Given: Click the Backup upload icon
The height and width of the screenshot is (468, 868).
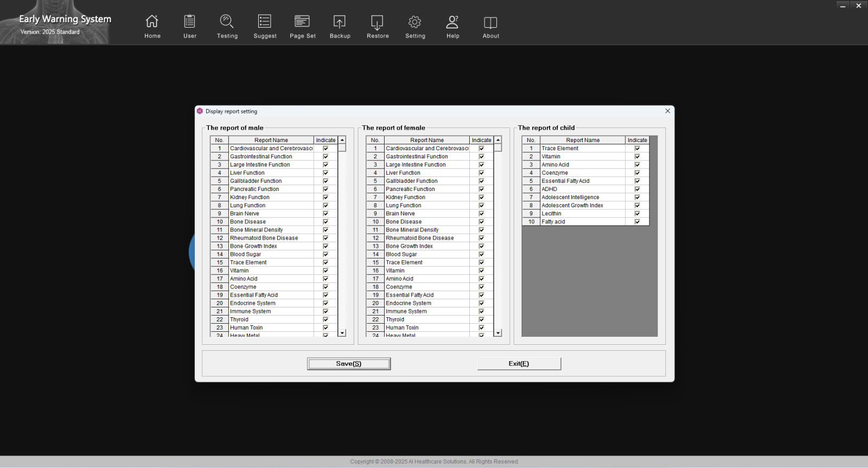Looking at the screenshot, I should [x=340, y=22].
